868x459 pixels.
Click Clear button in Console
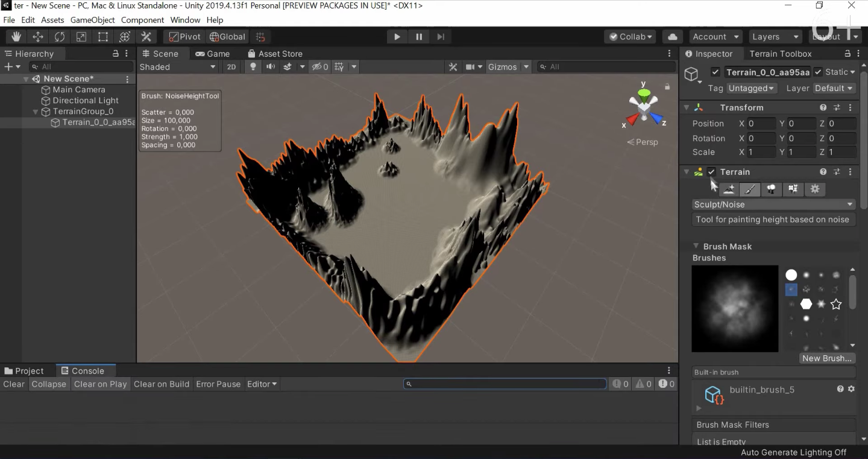click(x=14, y=384)
